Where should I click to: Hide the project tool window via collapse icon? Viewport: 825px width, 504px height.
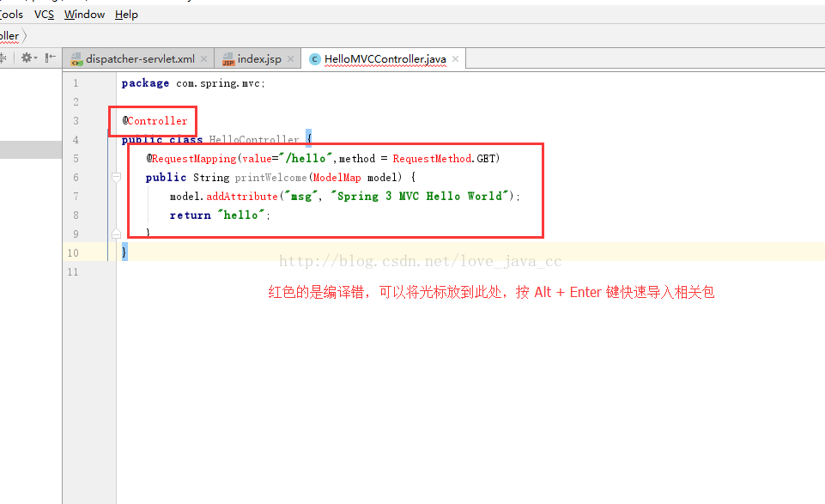(x=50, y=58)
